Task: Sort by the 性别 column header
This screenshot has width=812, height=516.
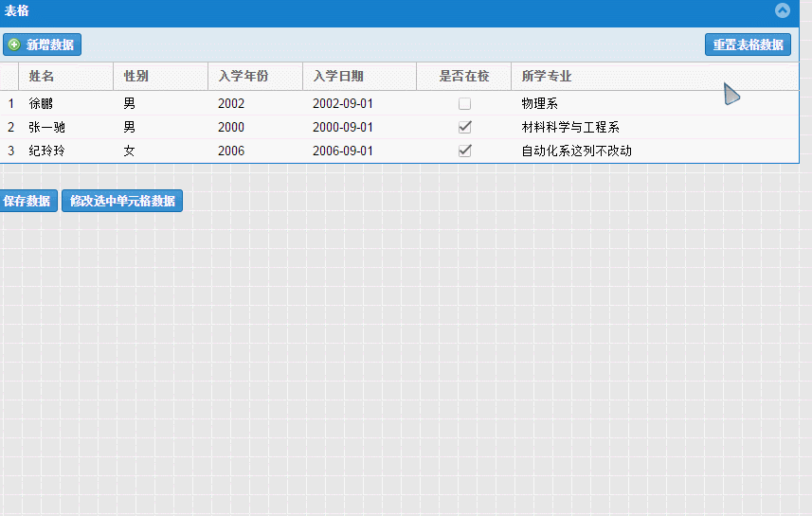Action: pyautogui.click(x=160, y=76)
